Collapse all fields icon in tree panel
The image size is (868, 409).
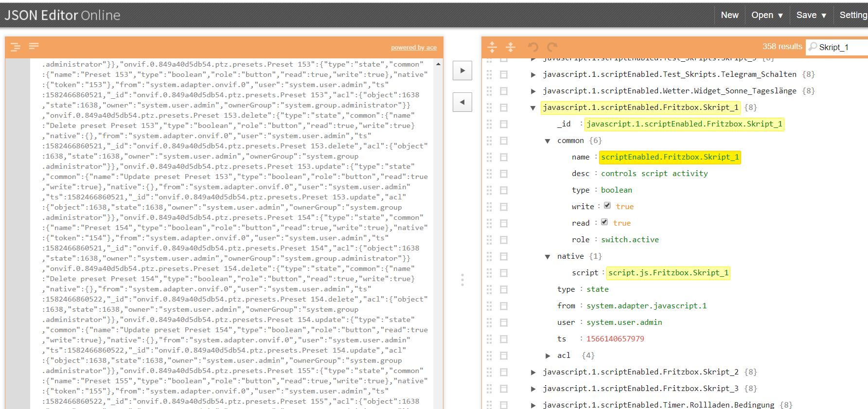pyautogui.click(x=511, y=47)
